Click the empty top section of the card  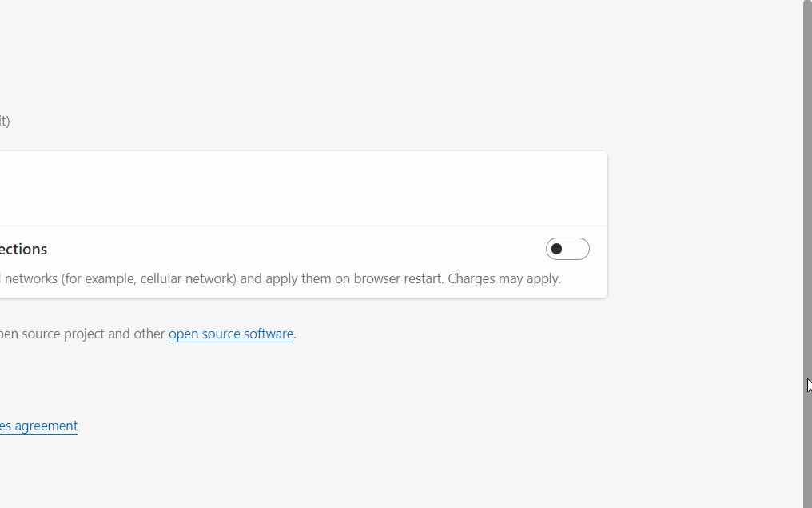(304, 180)
